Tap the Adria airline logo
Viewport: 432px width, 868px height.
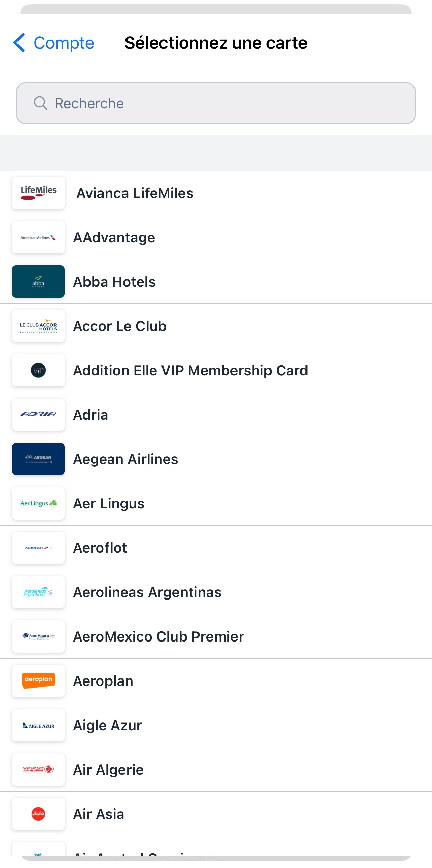[38, 414]
